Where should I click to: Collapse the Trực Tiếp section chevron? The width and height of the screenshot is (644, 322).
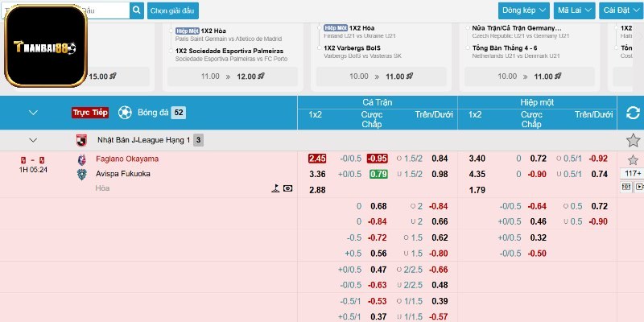point(33,113)
